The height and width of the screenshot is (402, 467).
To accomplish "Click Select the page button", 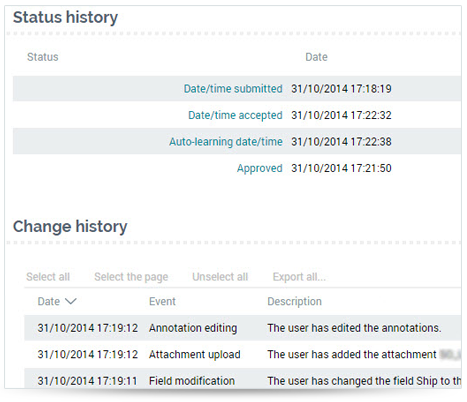I will (131, 277).
